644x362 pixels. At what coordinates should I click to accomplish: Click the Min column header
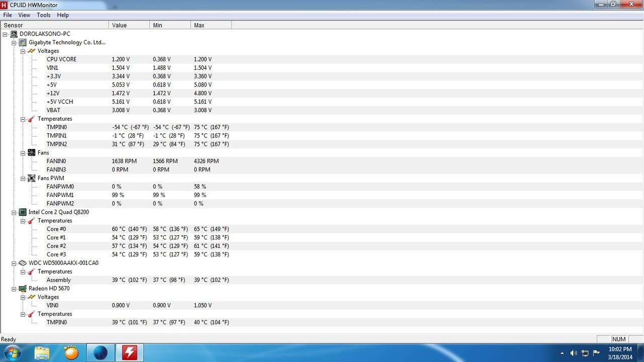171,25
